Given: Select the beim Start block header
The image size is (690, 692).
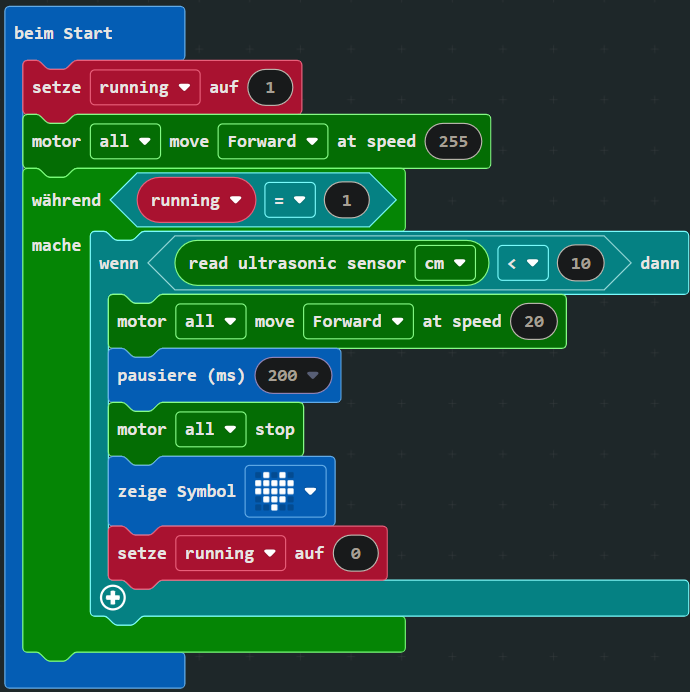Looking at the screenshot, I should click(x=63, y=33).
